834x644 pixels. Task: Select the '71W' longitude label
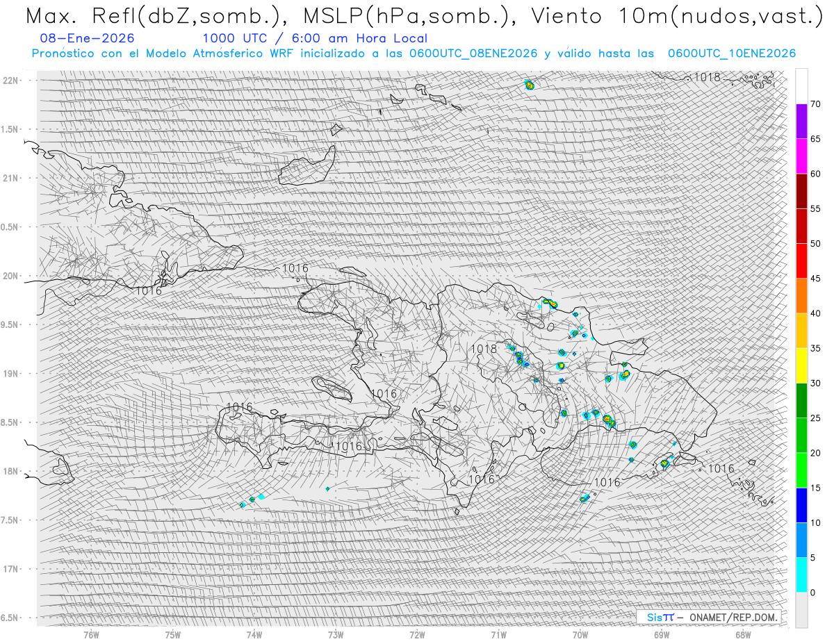pyautogui.click(x=498, y=634)
